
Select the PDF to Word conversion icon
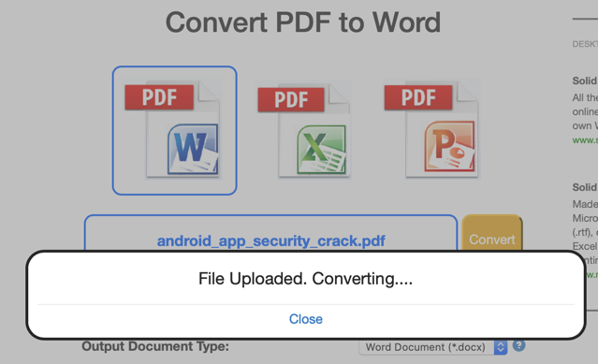[174, 130]
